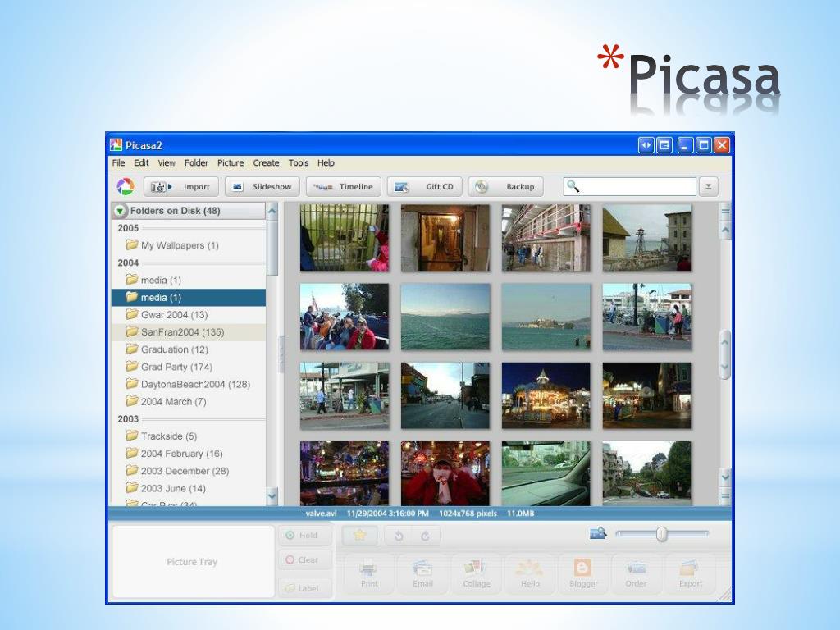
Task: Click the Import button
Action: [181, 186]
